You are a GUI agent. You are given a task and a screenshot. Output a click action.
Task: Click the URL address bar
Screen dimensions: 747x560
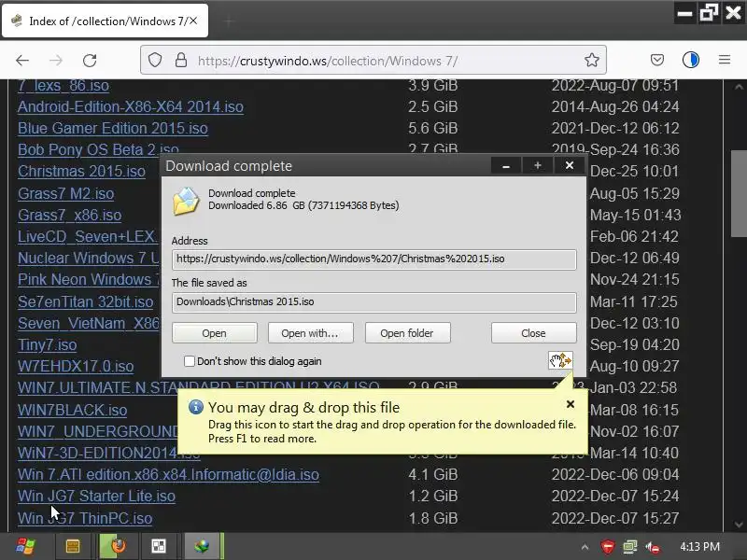[x=373, y=61]
